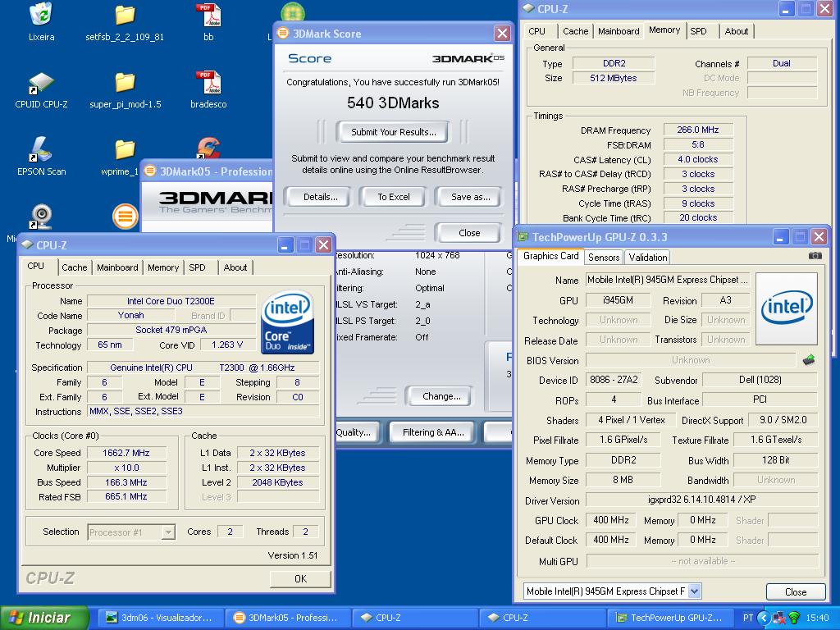Click the network connection tray icon
Screen dimensions: 840x630
coord(779,618)
